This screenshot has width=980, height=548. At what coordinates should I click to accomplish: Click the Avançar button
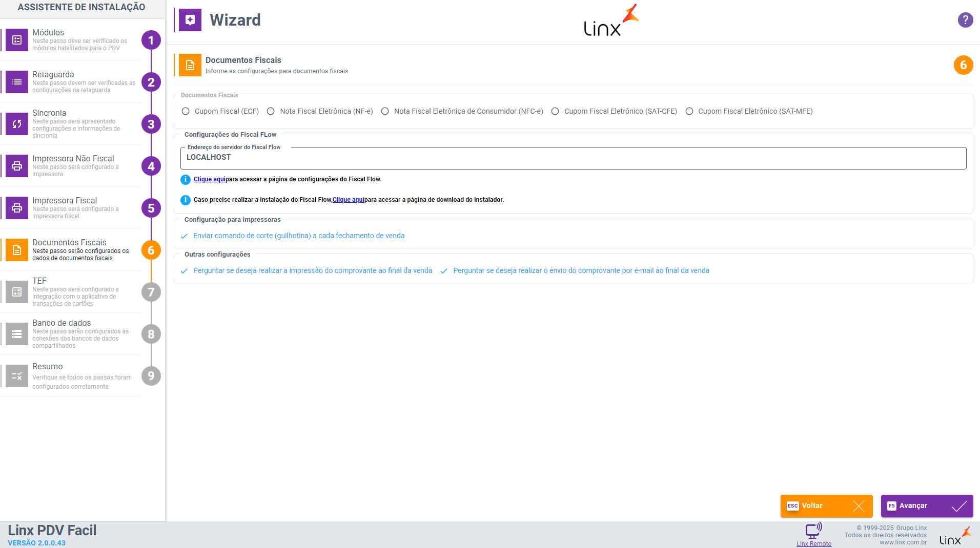tap(927, 506)
